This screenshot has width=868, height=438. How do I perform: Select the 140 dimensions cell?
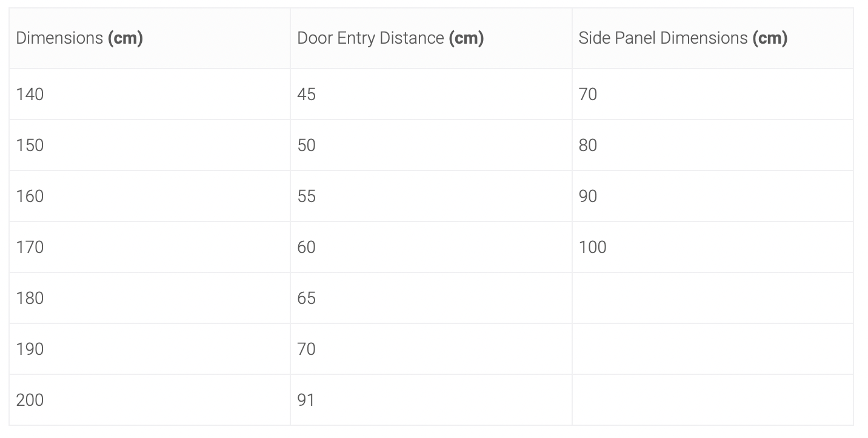[x=150, y=94]
